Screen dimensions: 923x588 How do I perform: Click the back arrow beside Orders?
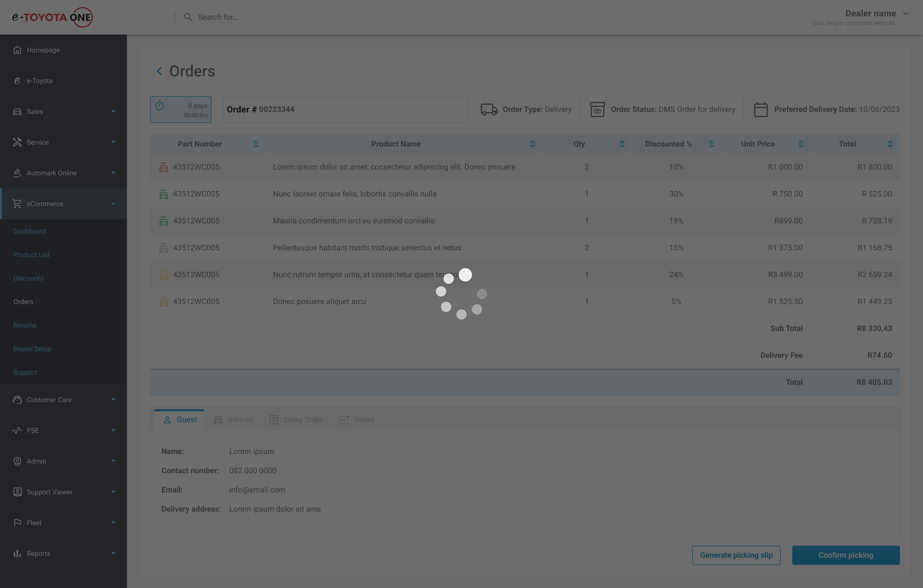159,71
